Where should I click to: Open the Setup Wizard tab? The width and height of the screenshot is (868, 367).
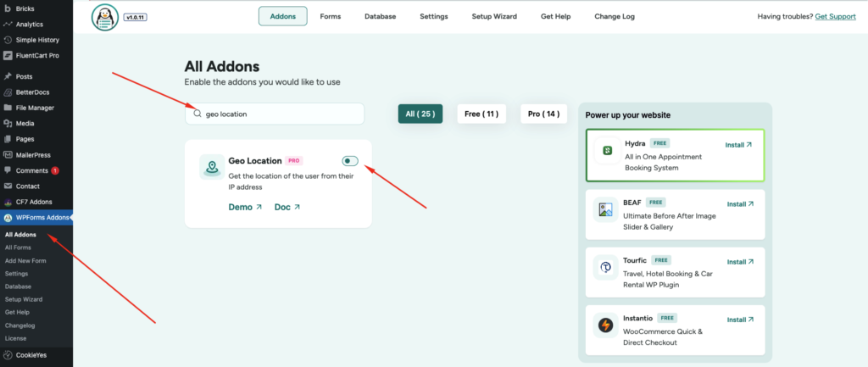(494, 17)
